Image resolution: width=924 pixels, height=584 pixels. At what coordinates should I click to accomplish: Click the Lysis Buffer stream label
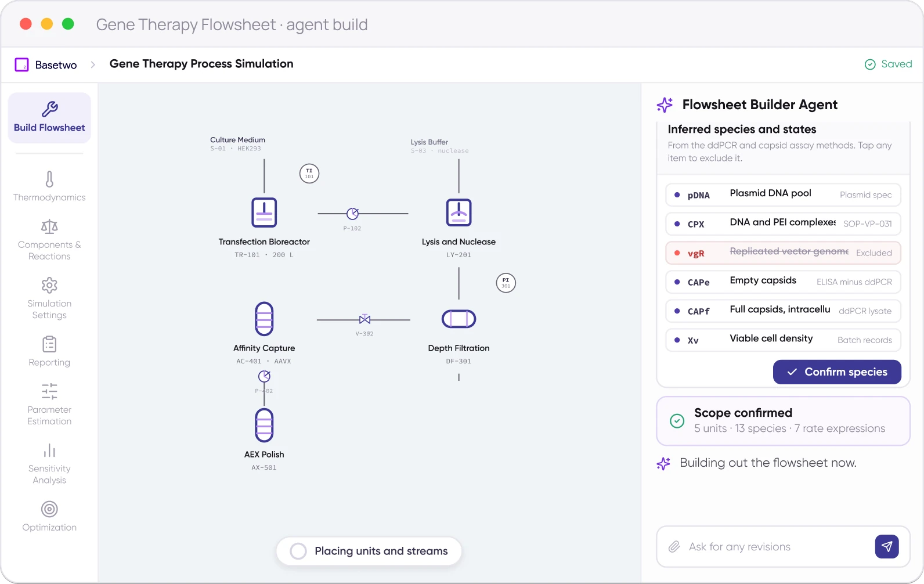point(429,142)
